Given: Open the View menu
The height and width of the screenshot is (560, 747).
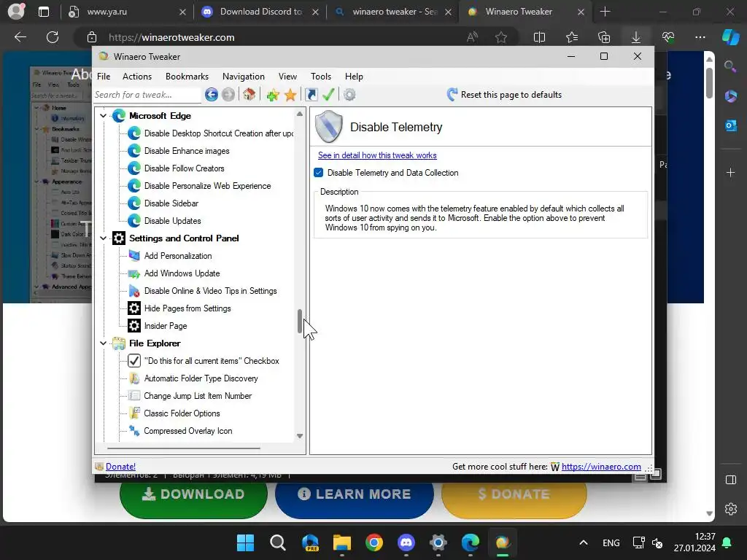Looking at the screenshot, I should (287, 77).
